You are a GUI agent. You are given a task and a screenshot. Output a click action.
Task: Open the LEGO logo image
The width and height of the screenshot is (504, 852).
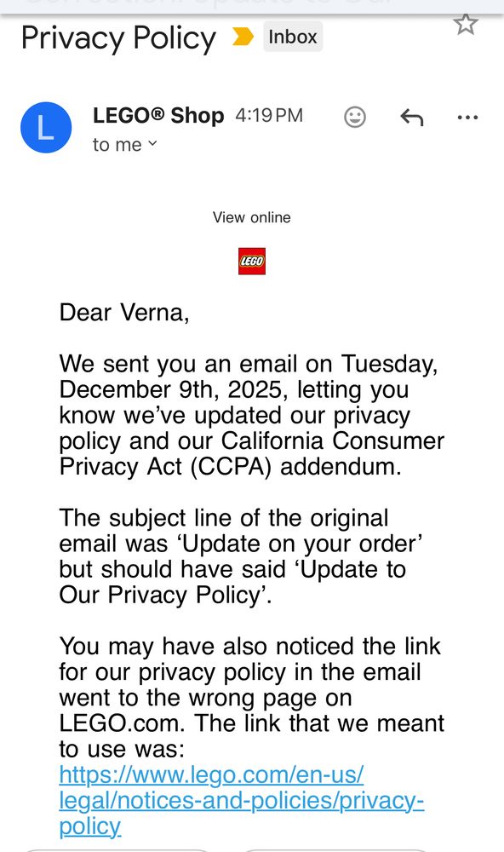251,262
